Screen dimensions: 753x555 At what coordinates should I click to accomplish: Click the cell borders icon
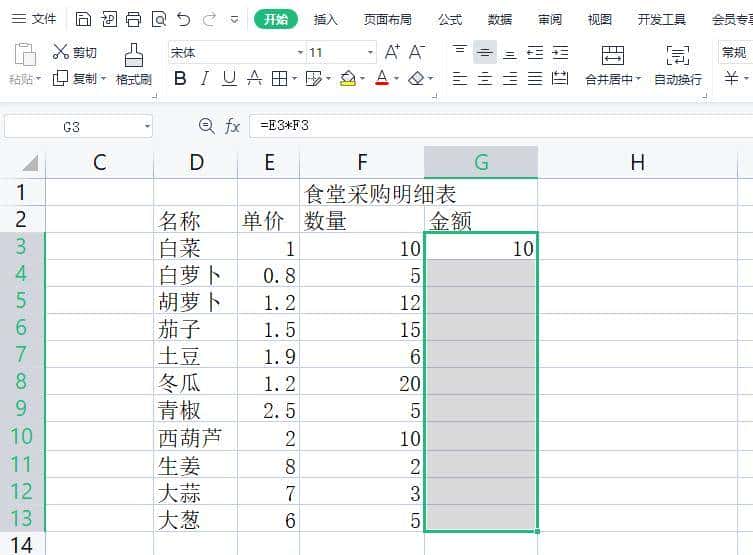[279, 78]
